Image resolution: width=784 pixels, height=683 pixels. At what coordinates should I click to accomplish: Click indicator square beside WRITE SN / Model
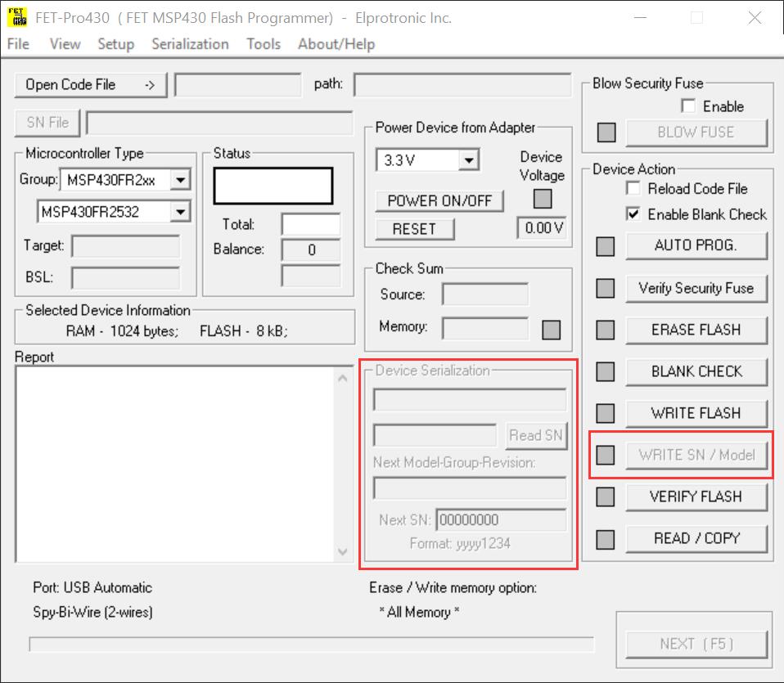[605, 455]
